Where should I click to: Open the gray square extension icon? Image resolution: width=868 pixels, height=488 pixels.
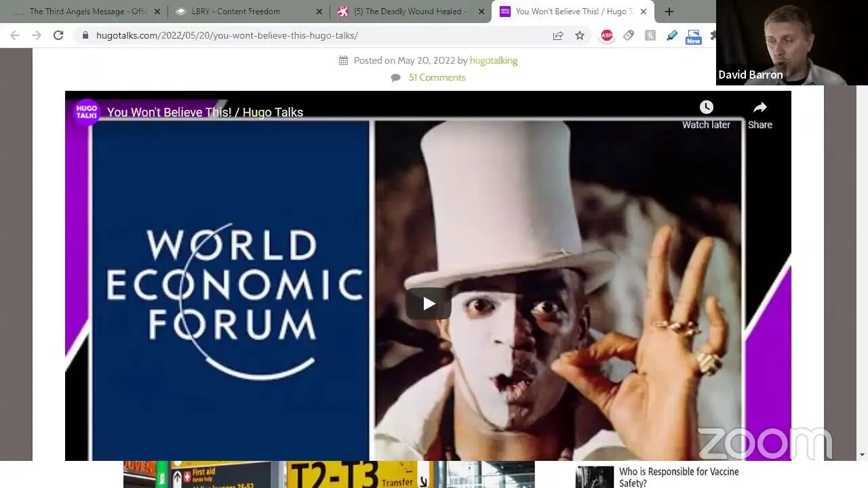(650, 35)
